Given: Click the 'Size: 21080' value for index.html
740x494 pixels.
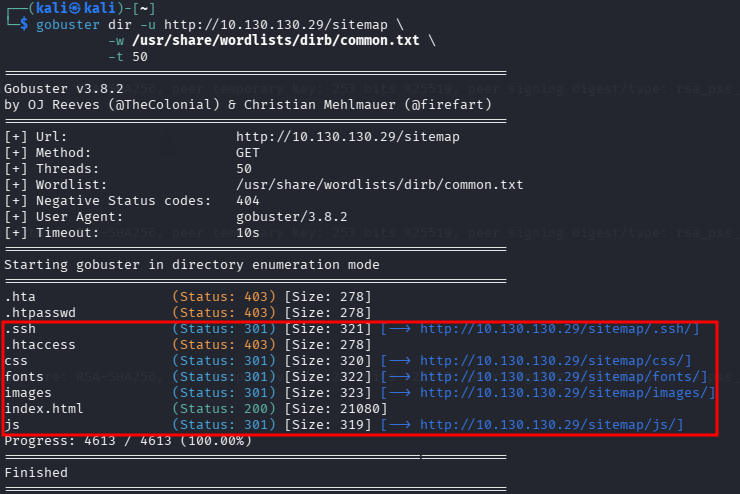Looking at the screenshot, I should (x=336, y=409).
